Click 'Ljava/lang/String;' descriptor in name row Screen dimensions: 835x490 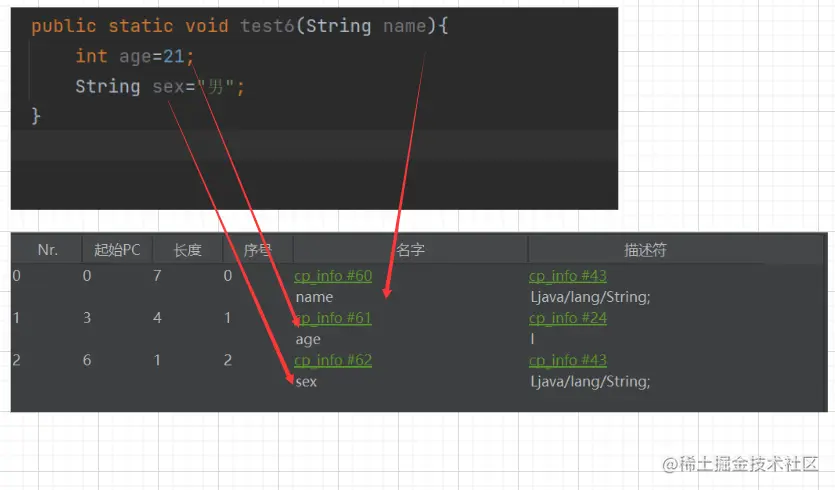(590, 297)
